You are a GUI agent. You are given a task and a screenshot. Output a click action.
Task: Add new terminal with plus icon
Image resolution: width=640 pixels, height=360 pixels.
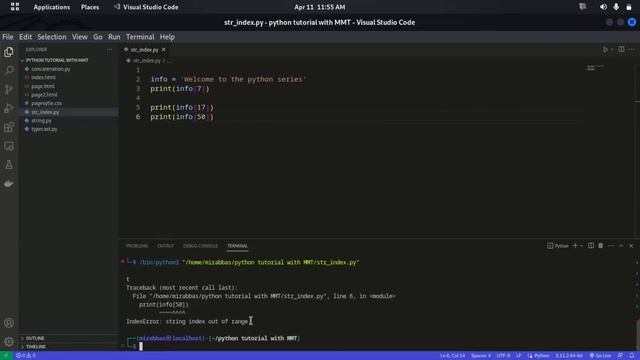[575, 246]
